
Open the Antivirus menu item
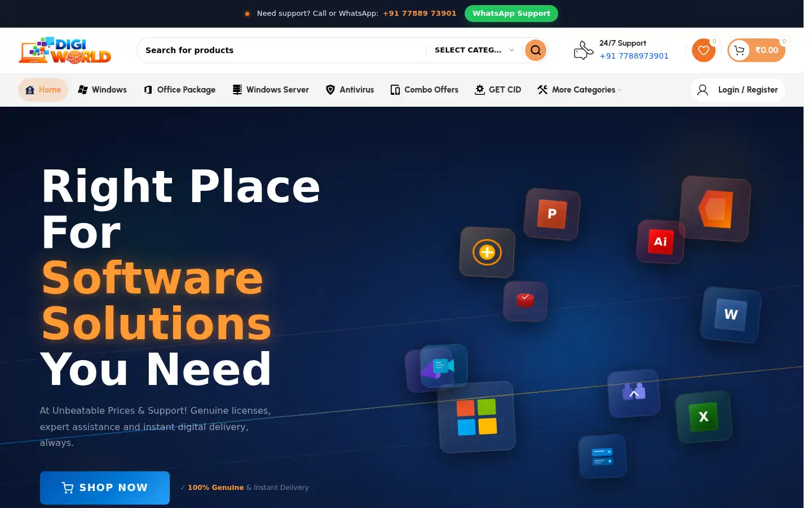(350, 90)
